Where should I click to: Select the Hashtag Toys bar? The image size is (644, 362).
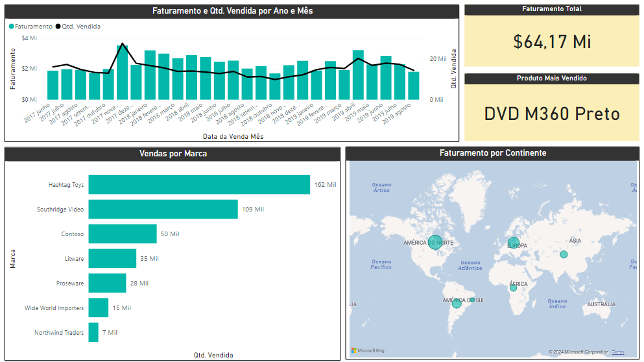tap(199, 184)
